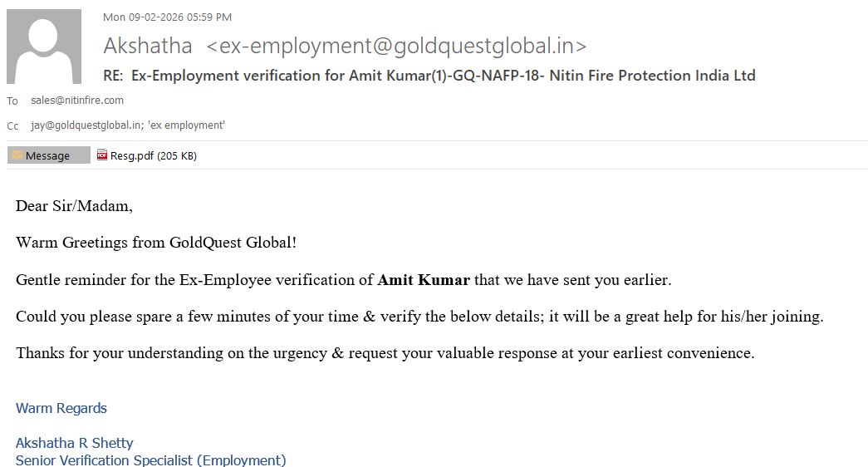This screenshot has height=467, width=868.
Task: Click the Warm Greetings from GoldQuest line
Action: tap(156, 243)
